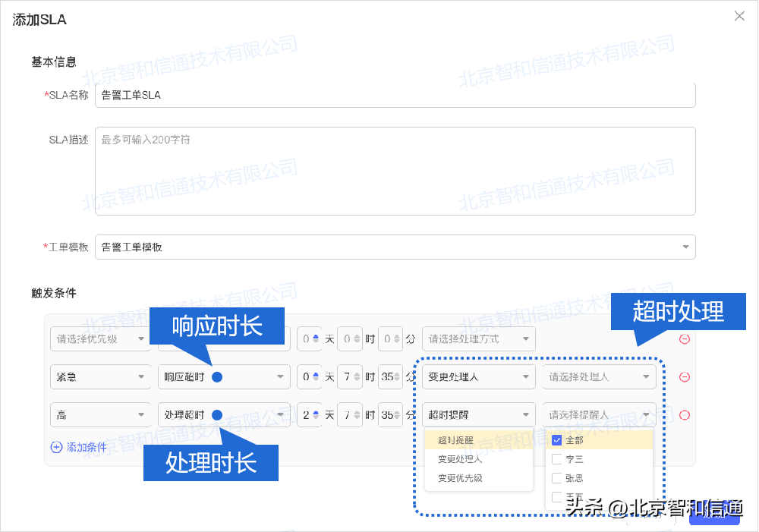Remove the 紧急 priority condition row

[685, 376]
